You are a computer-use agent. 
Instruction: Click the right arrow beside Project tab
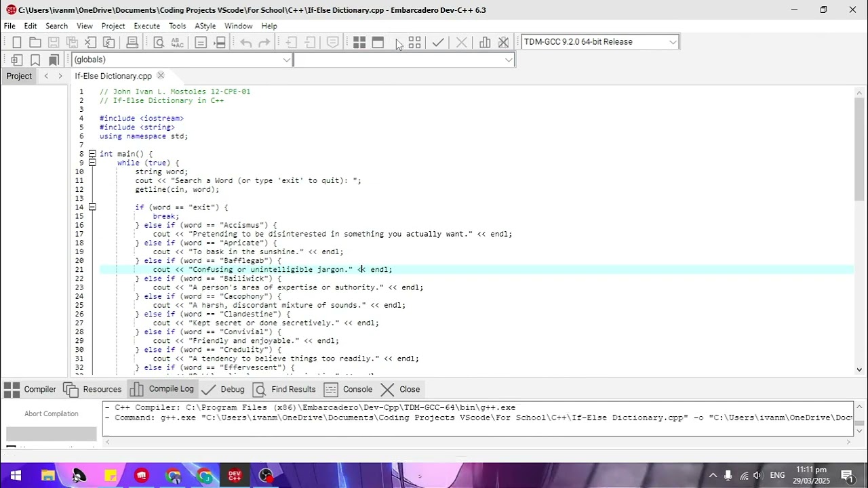60,76
